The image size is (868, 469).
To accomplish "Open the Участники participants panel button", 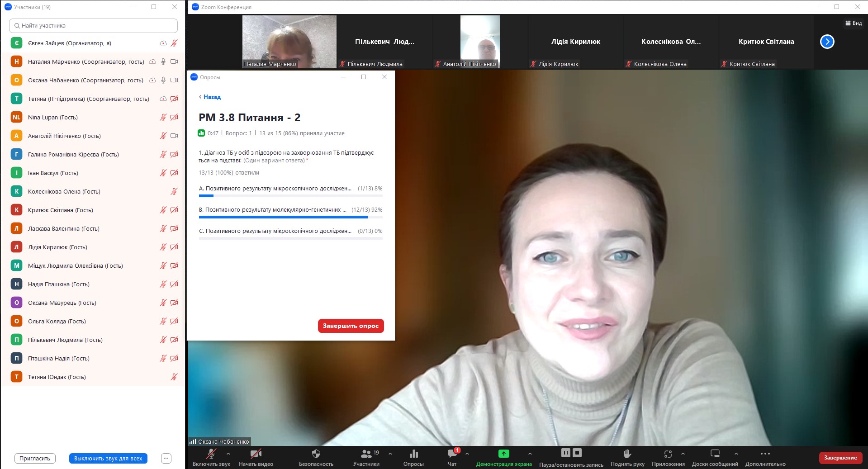I will click(366, 454).
